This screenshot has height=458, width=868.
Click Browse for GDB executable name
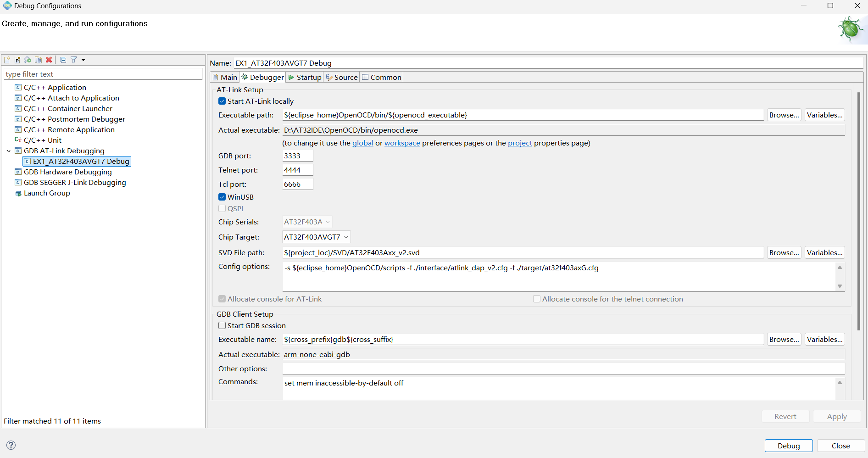click(x=784, y=339)
